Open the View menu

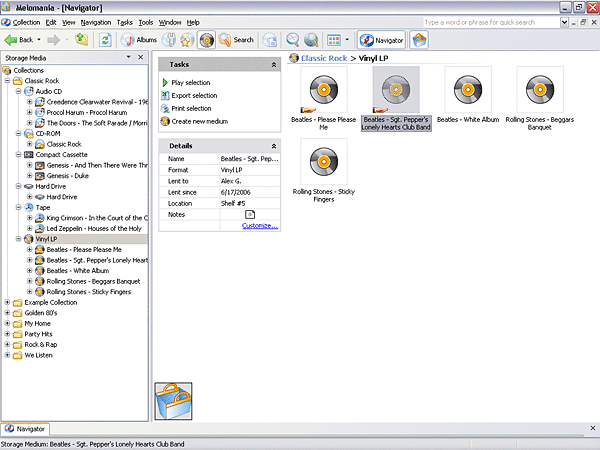pos(69,23)
